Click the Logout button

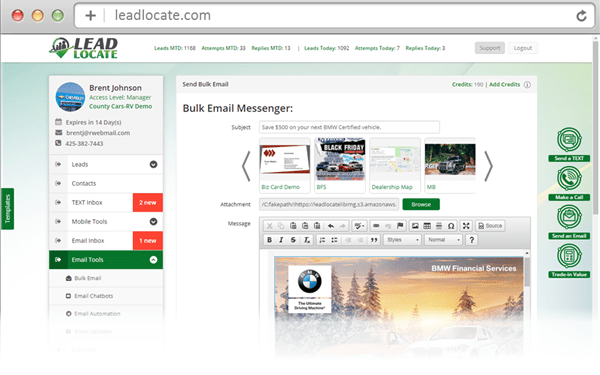[523, 48]
